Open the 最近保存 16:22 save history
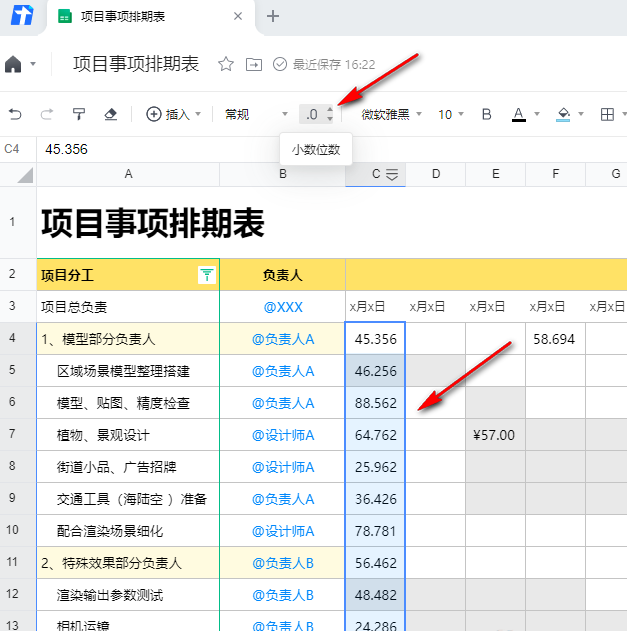 click(324, 64)
